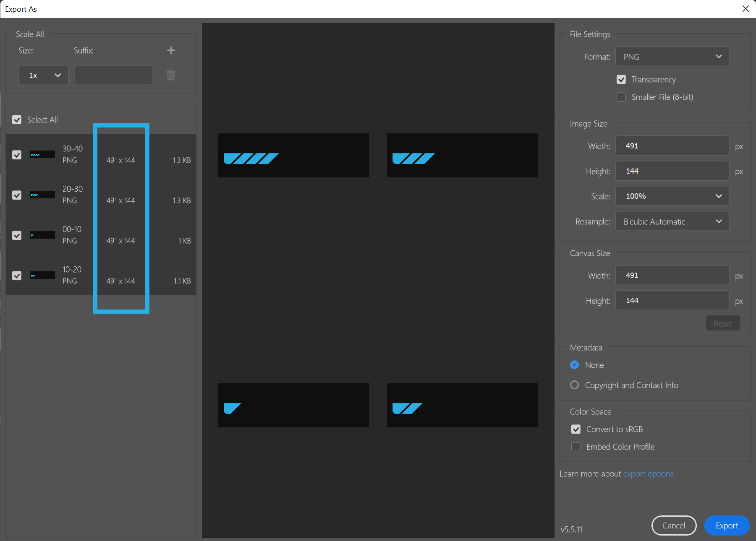
Task: Click the Export button
Action: coord(727,525)
